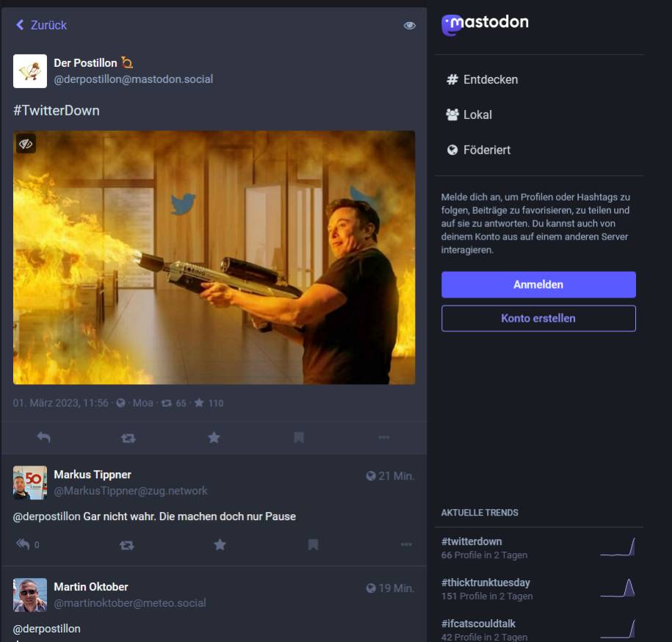The width and height of the screenshot is (672, 642).
Task: Open Martin Oktober's avatar
Action: point(30,595)
